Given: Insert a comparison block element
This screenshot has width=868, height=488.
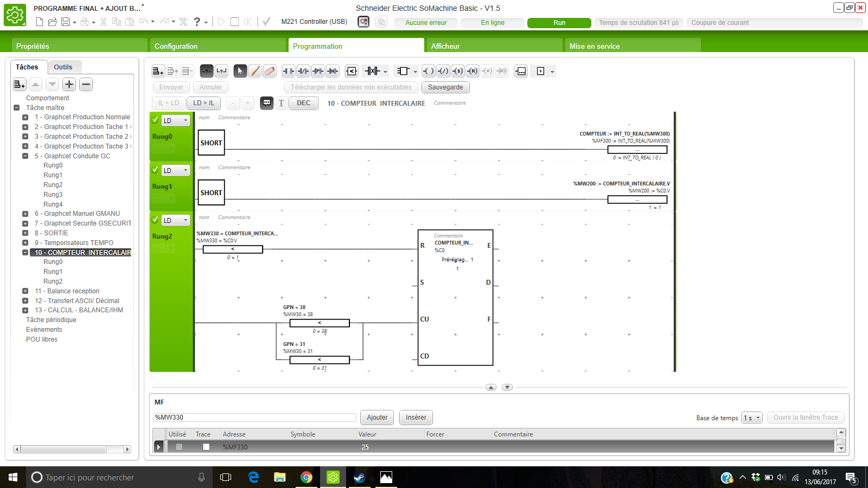Looking at the screenshot, I should tap(352, 71).
